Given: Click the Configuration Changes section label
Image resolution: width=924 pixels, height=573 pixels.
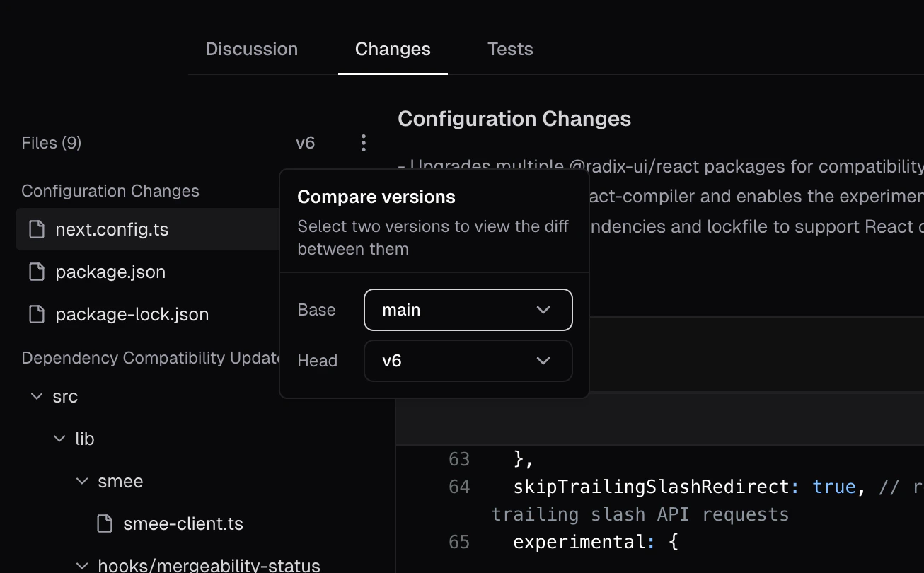Looking at the screenshot, I should [110, 191].
